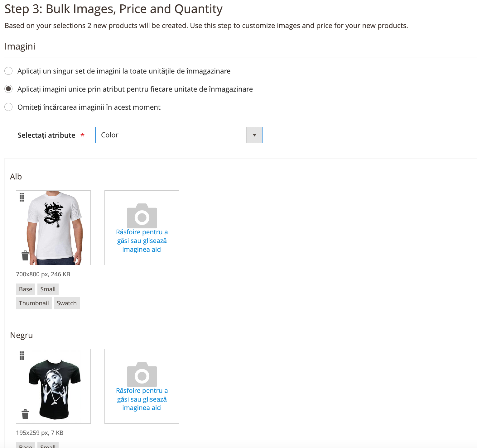Open the Color attribute dropdown arrow
Viewport: 477px width, 448px height.
click(254, 135)
